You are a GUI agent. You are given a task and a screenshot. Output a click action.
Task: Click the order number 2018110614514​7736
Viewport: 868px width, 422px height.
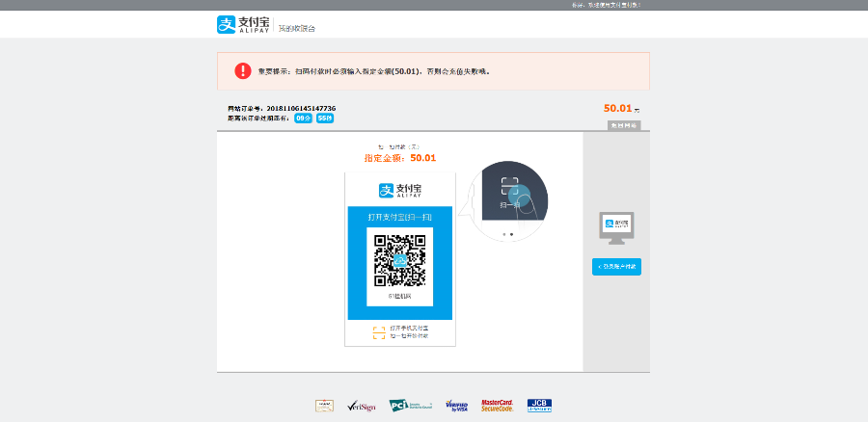tap(301, 109)
